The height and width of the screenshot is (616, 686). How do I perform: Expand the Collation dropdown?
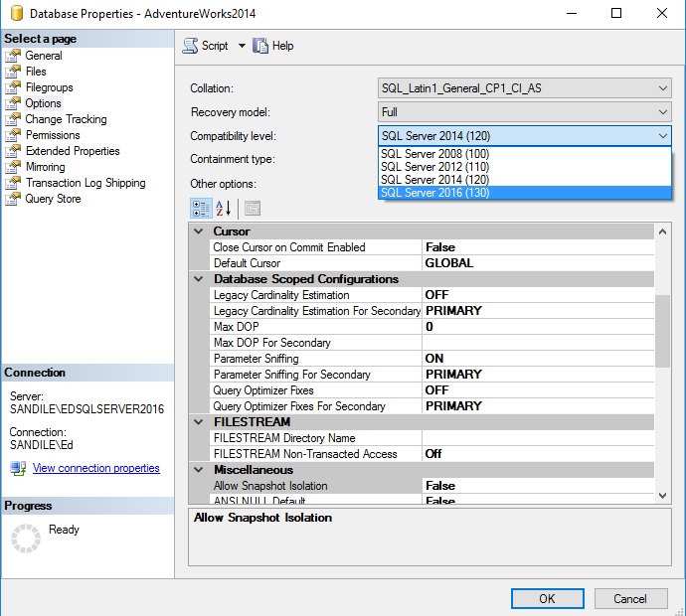point(663,88)
